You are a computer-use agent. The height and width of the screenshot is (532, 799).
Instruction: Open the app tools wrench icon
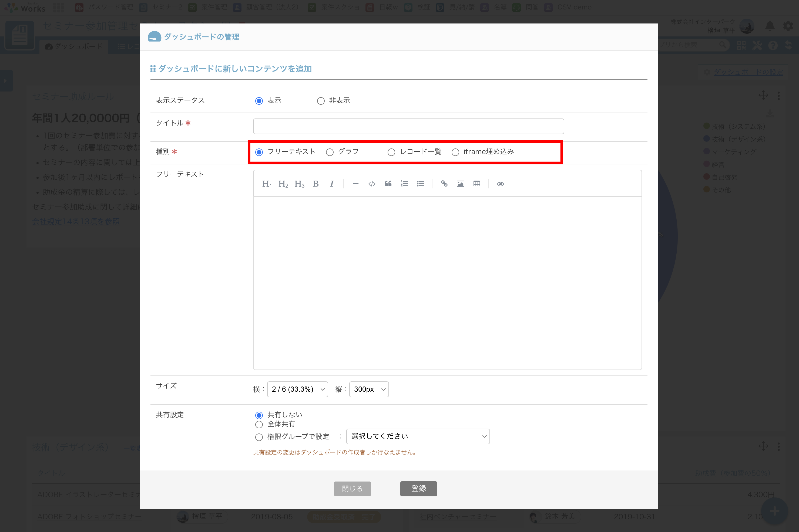click(x=757, y=45)
